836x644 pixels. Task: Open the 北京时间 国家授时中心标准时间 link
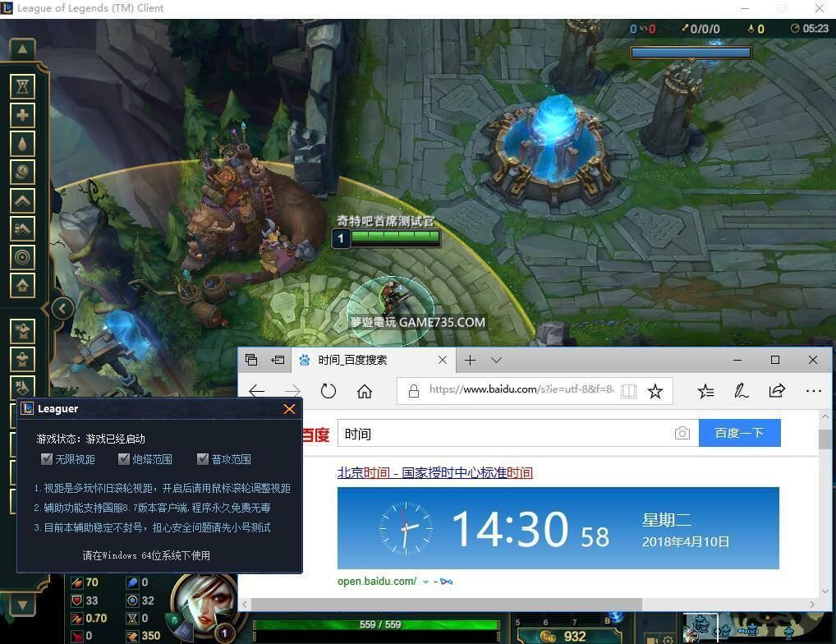pyautogui.click(x=435, y=472)
